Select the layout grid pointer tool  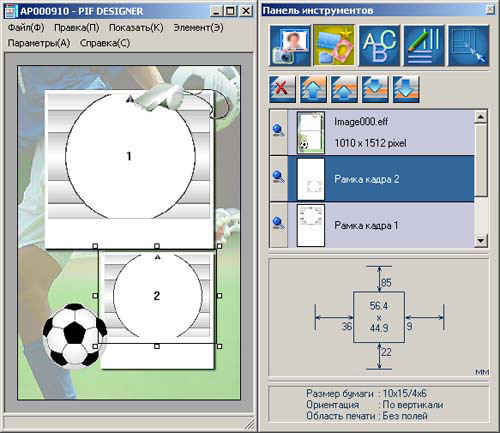(x=469, y=45)
